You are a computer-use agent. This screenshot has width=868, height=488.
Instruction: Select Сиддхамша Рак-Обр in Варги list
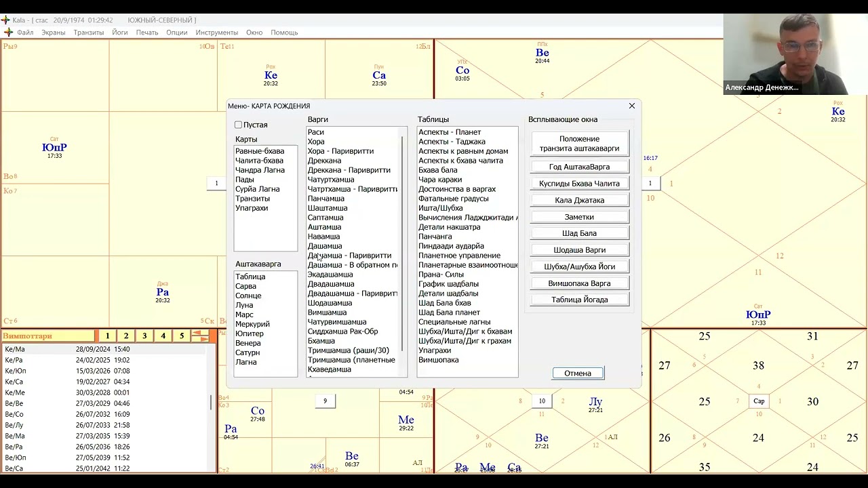342,331
